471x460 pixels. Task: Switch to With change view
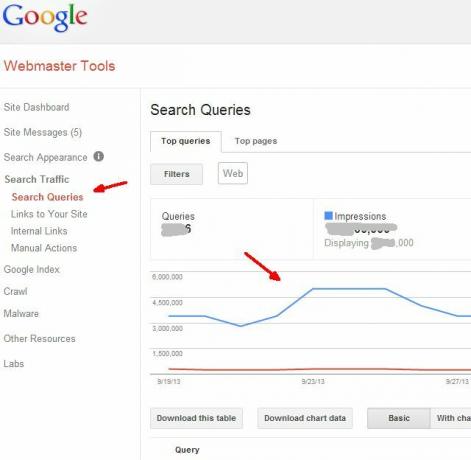click(x=451, y=418)
